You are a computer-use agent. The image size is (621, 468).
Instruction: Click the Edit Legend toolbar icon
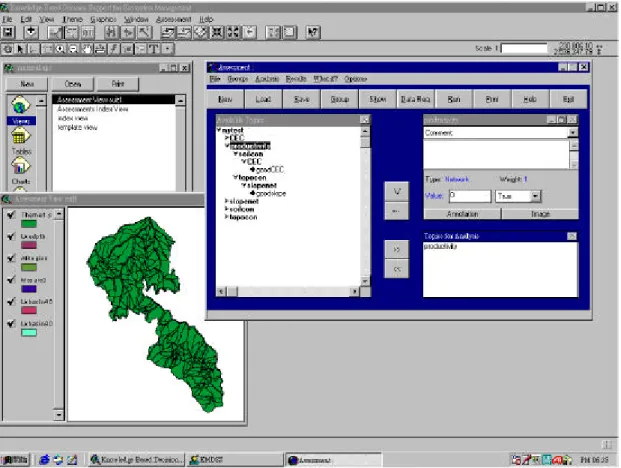(71, 32)
